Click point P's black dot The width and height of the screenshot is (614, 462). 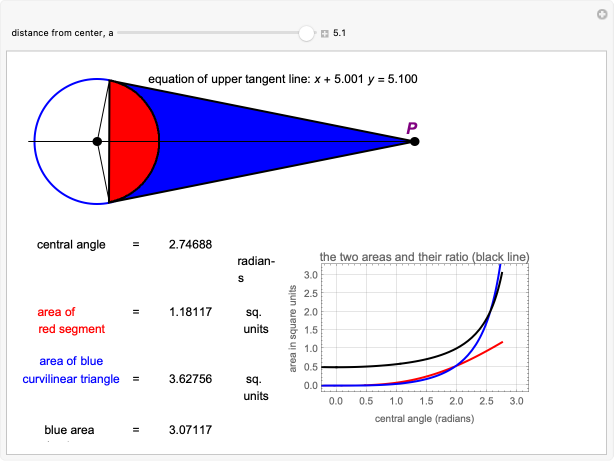415,141
